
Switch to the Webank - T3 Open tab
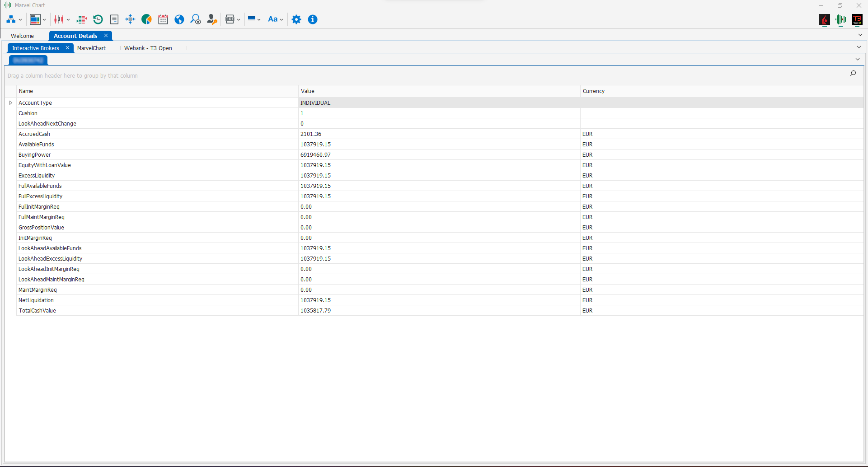click(148, 48)
